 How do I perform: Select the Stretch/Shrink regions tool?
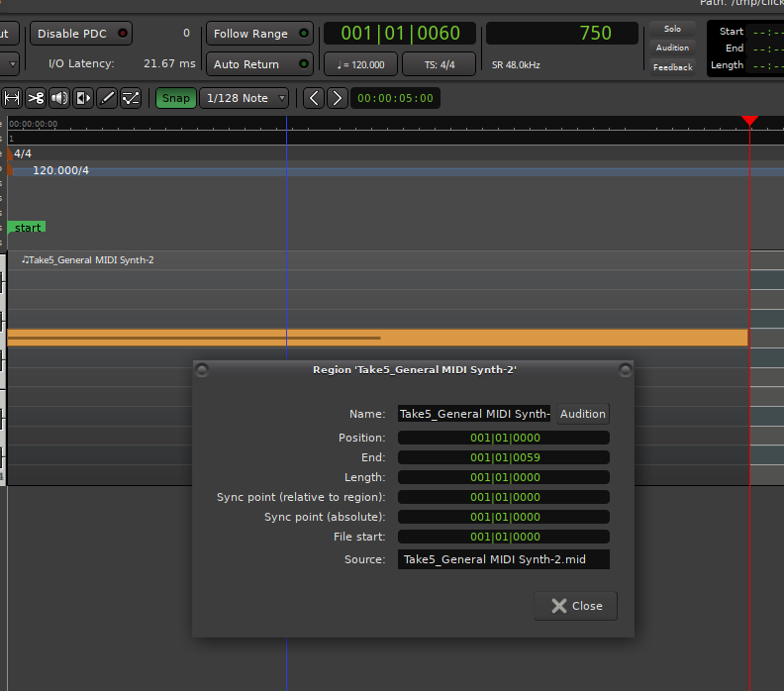point(83,98)
